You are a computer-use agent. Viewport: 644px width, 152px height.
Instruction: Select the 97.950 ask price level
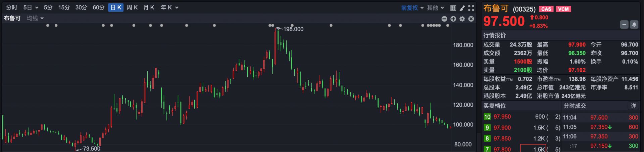(502, 117)
